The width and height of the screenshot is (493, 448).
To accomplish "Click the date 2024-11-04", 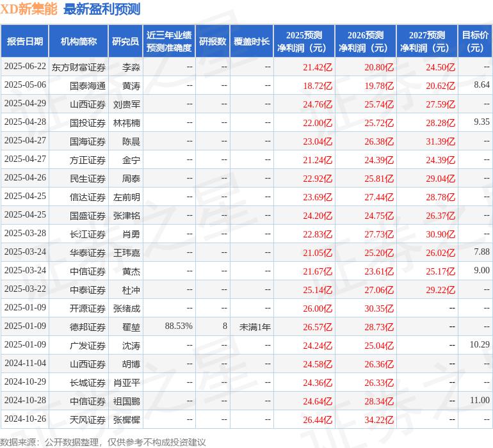I will coord(25,363).
